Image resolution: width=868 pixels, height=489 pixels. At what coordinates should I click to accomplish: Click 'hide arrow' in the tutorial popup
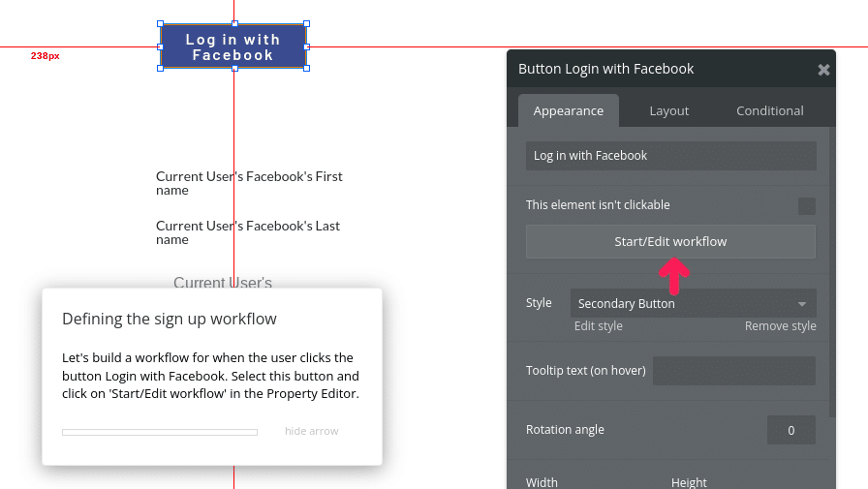point(312,431)
